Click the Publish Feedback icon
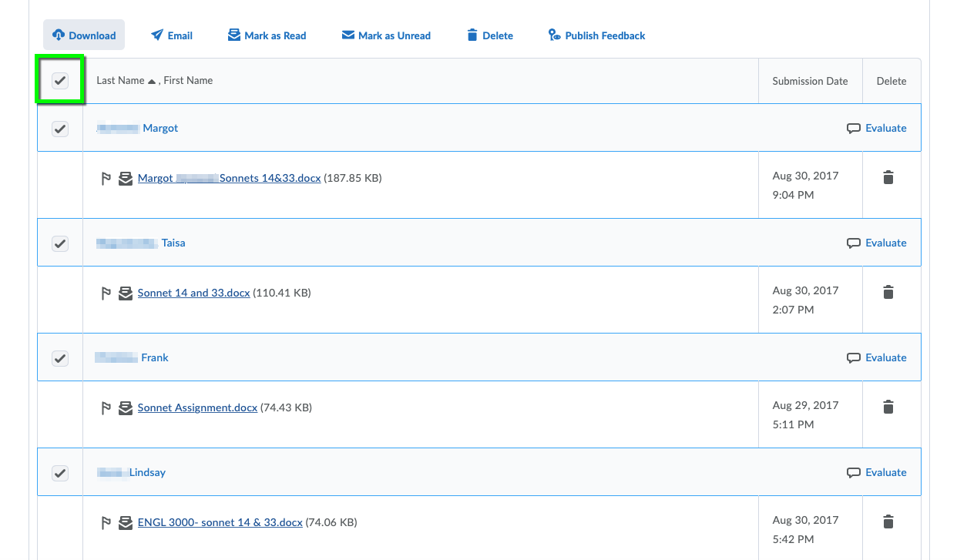 pyautogui.click(x=553, y=35)
